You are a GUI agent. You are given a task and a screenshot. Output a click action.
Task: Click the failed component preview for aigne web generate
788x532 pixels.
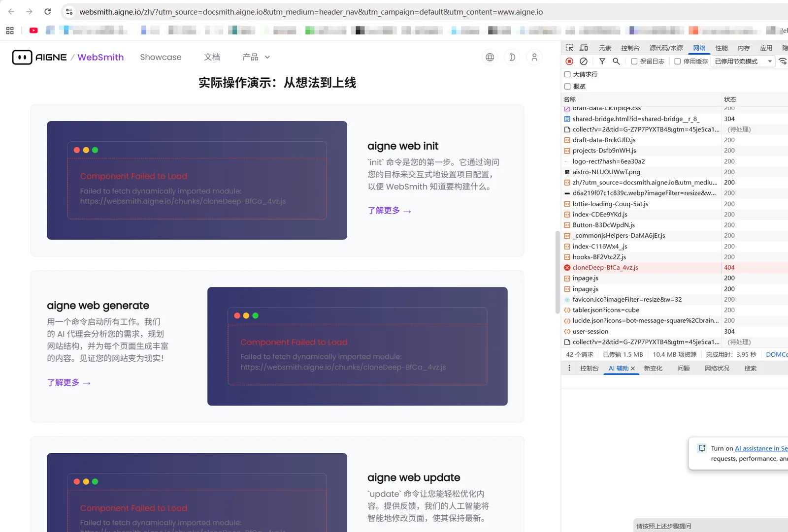point(358,346)
